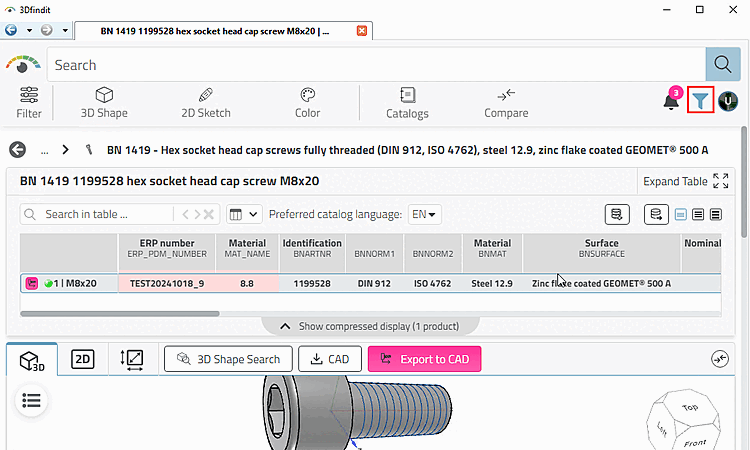Screen dimensions: 750x450
Task: Click the DIN 912 cell
Action: click(374, 284)
